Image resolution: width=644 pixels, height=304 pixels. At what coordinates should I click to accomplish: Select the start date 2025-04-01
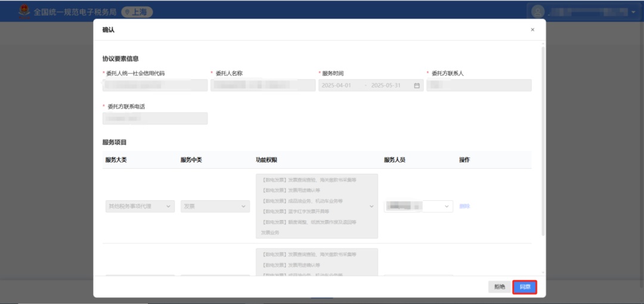(x=337, y=85)
